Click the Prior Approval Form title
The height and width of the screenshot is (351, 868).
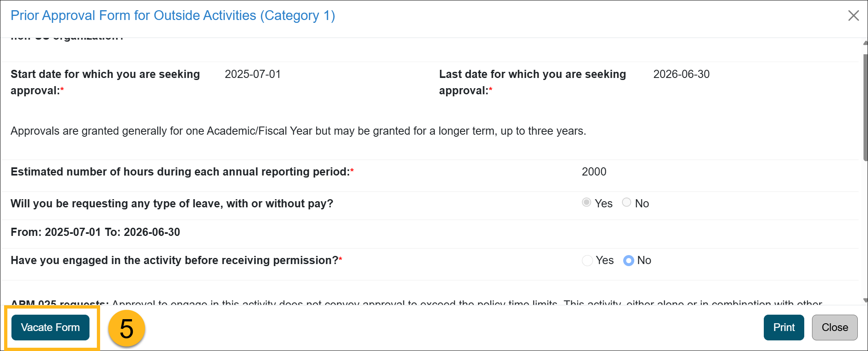pos(172,16)
